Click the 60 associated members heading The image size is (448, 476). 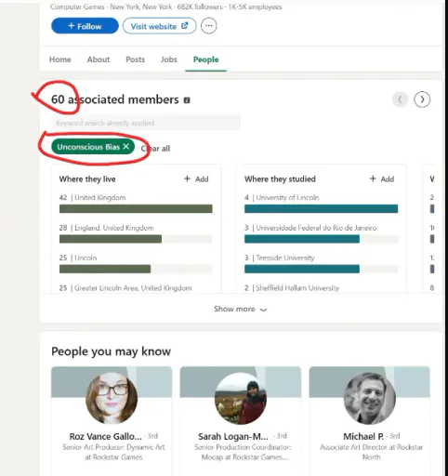click(115, 99)
